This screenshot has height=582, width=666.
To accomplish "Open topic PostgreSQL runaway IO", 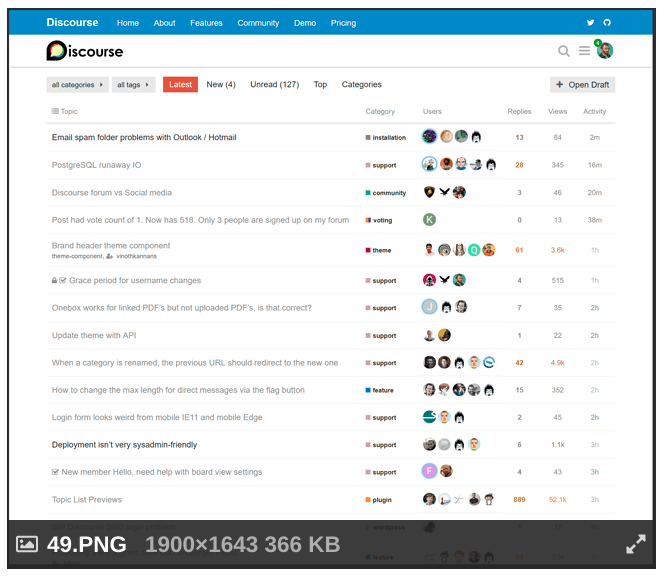I will [x=96, y=165].
